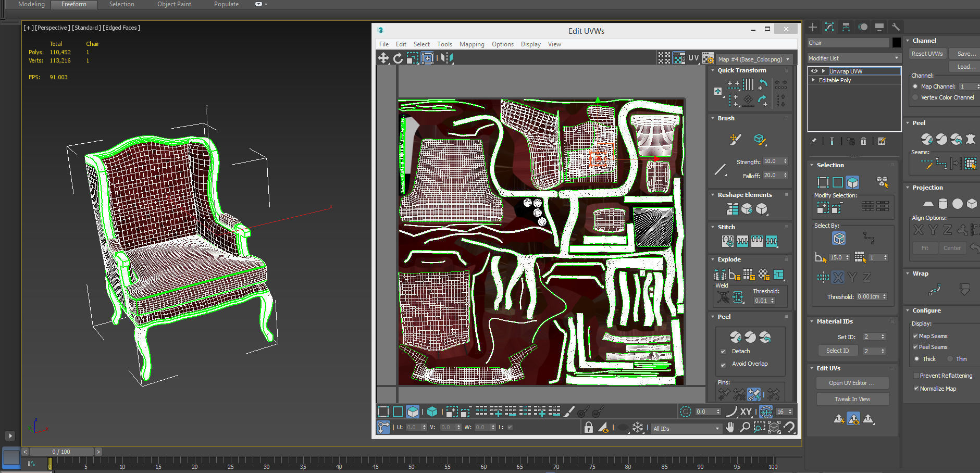Select the Edit Seams pencil icon
The image size is (980, 473).
[x=927, y=164]
